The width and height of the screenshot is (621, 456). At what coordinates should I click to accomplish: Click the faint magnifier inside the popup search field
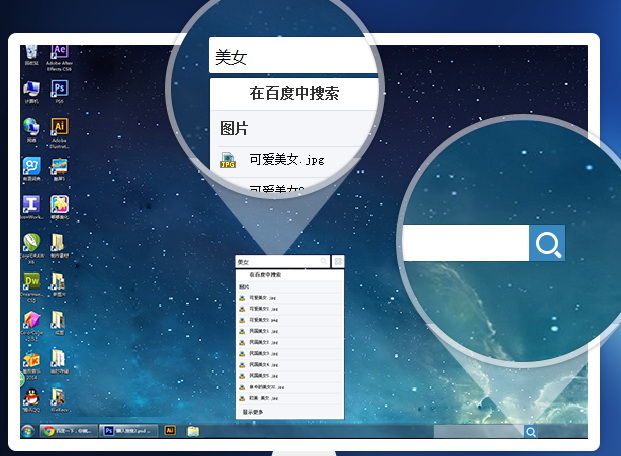coord(324,261)
